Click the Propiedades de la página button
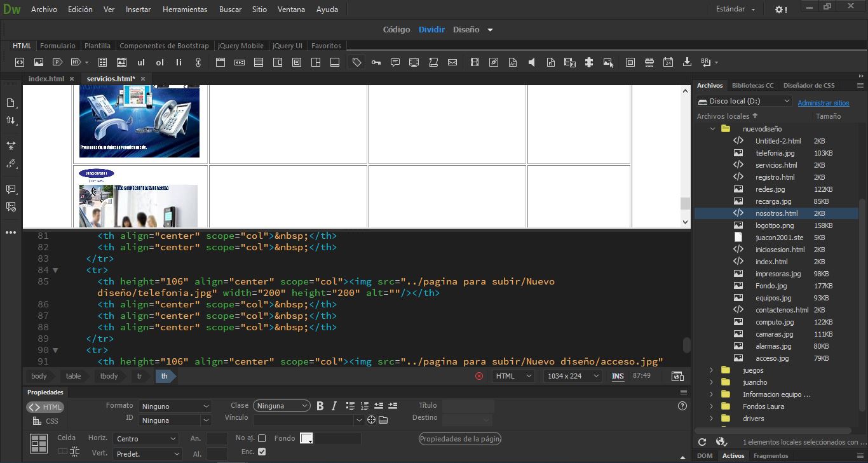This screenshot has height=463, width=868. [460, 439]
